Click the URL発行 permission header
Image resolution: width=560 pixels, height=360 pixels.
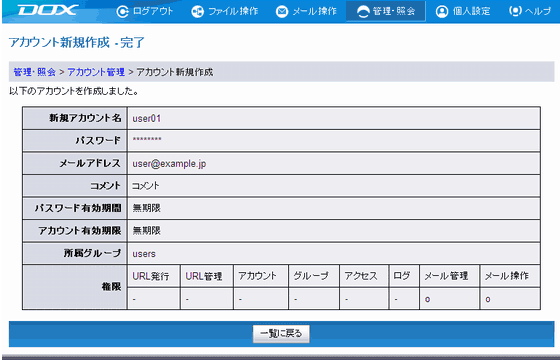(151, 276)
